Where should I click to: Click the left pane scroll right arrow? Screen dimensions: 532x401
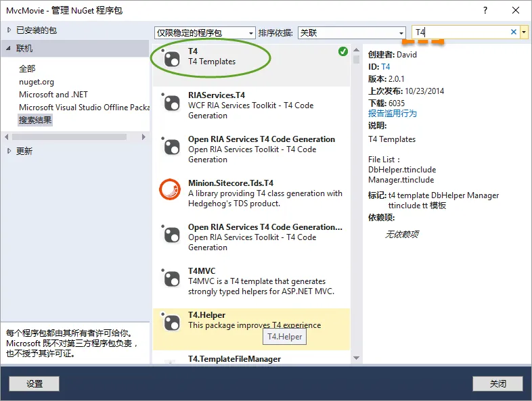pos(143,137)
